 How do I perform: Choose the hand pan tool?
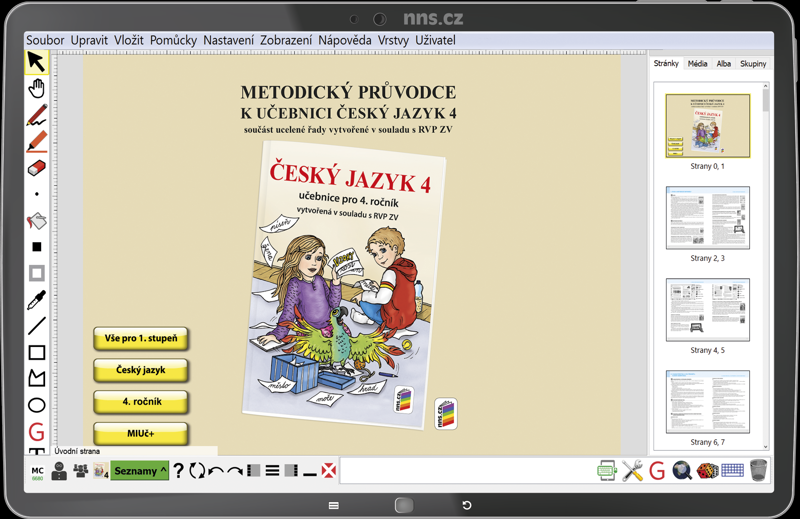36,88
